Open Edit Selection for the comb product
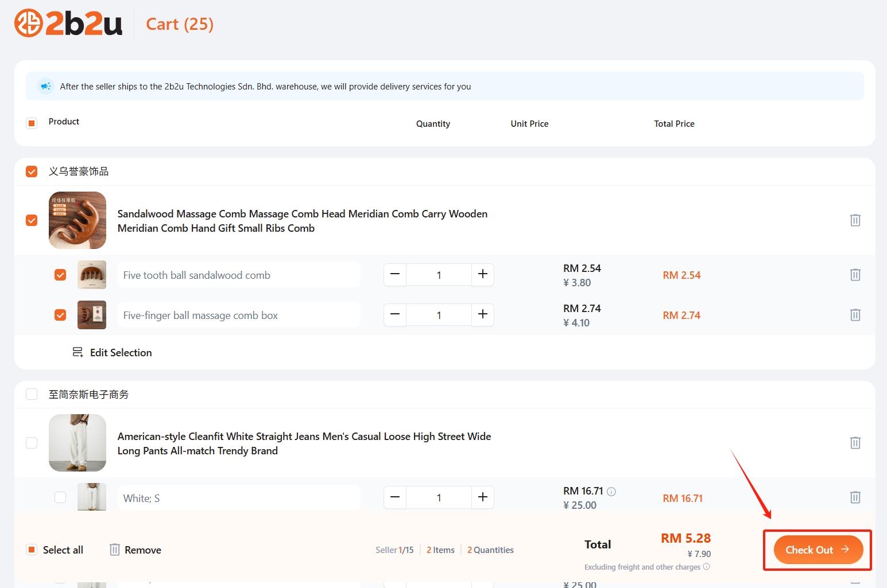The image size is (887, 588). 113,352
